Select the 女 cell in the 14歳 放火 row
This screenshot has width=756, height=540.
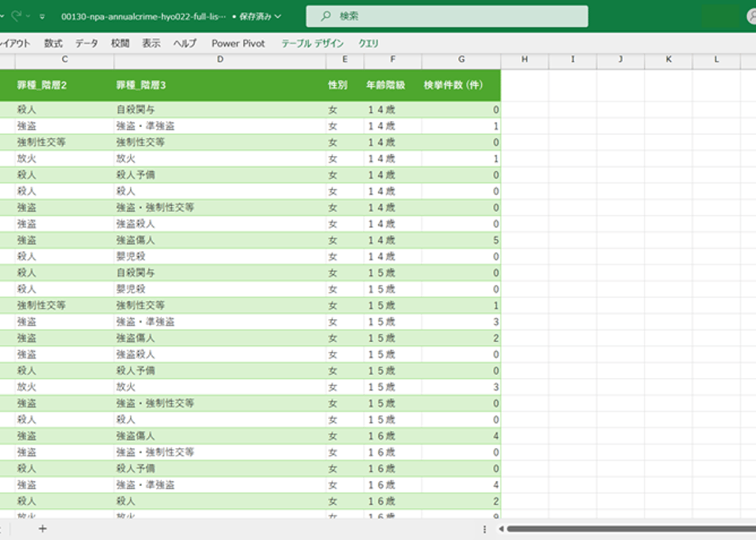pyautogui.click(x=344, y=159)
